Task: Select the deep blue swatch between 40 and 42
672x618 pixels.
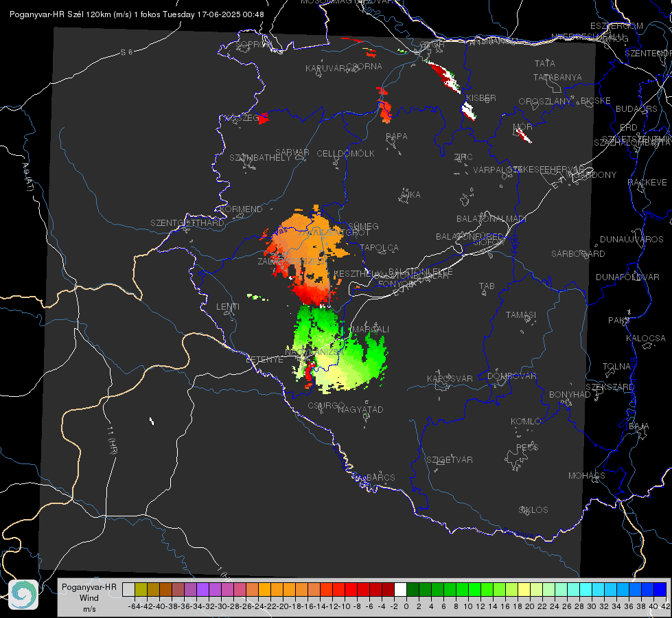Action: pos(660,589)
